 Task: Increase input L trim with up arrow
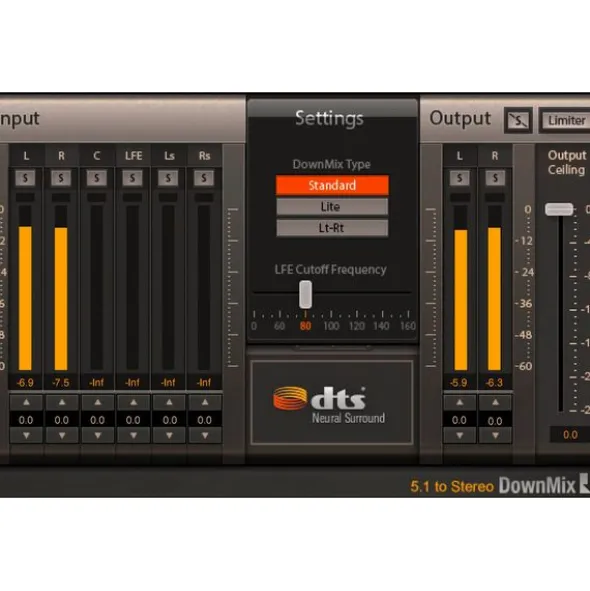coord(26,403)
